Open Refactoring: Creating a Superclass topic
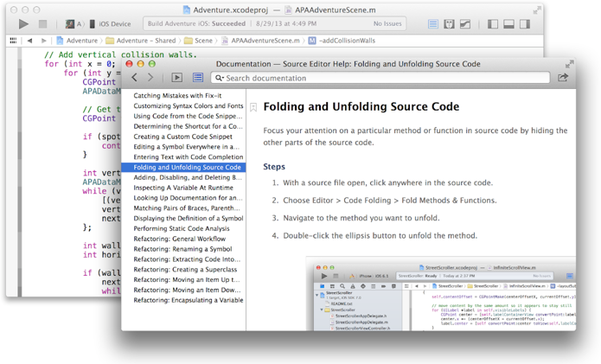The image size is (601, 364). pos(185,270)
